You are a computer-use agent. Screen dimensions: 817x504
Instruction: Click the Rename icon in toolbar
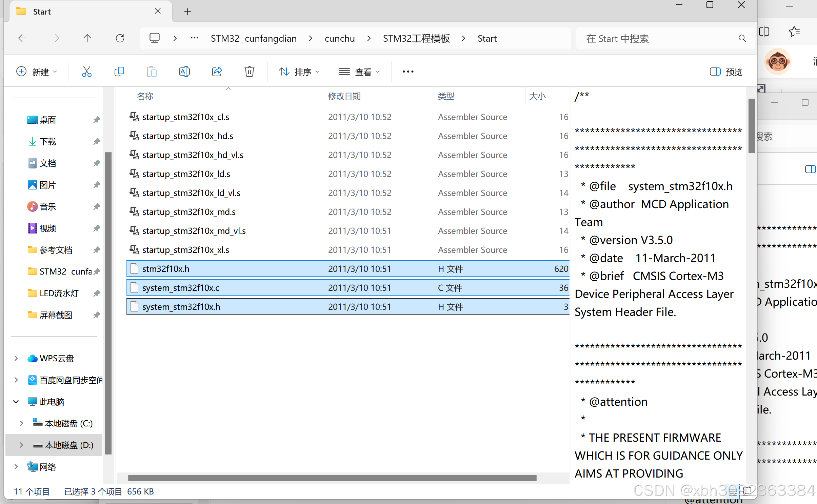pyautogui.click(x=184, y=72)
